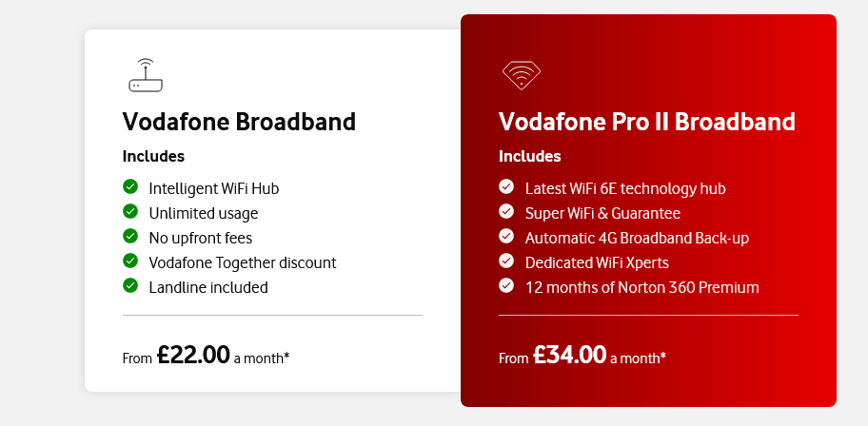Click green checkmark beside Landline included
Viewport: 868px width, 426px height.
tap(130, 285)
